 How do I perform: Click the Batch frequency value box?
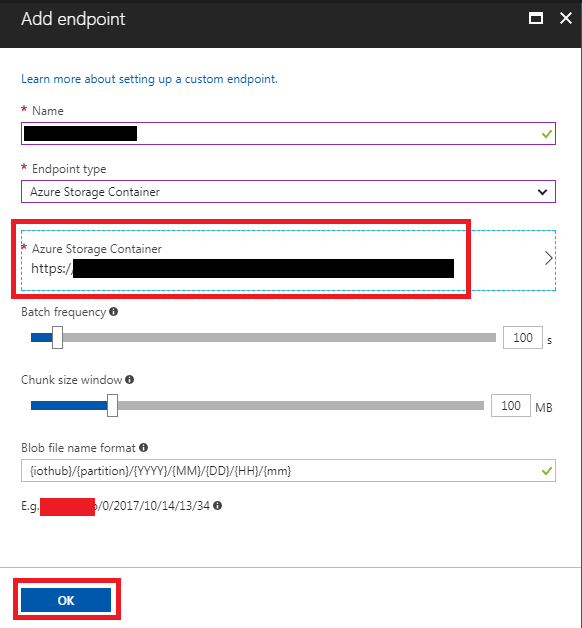click(523, 337)
